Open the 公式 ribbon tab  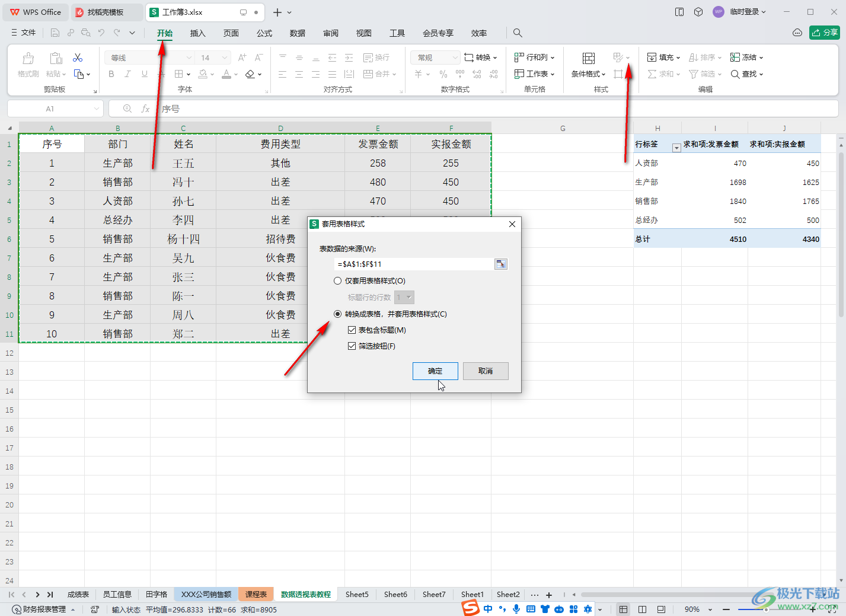point(264,33)
